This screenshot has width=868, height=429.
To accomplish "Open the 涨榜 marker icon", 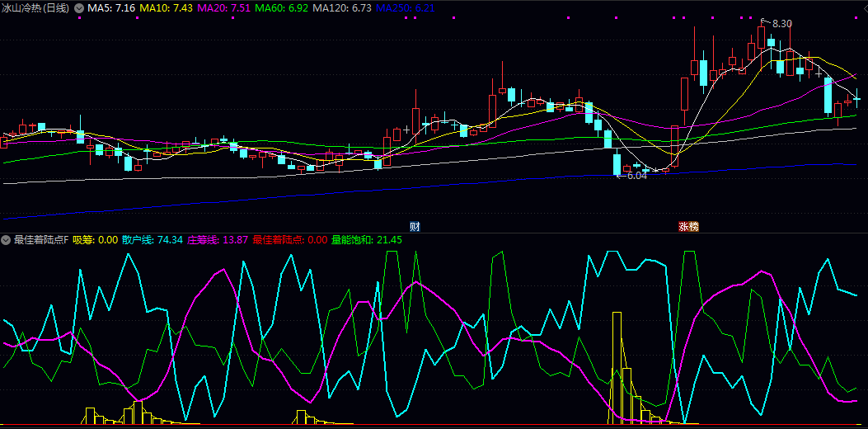I will point(688,226).
